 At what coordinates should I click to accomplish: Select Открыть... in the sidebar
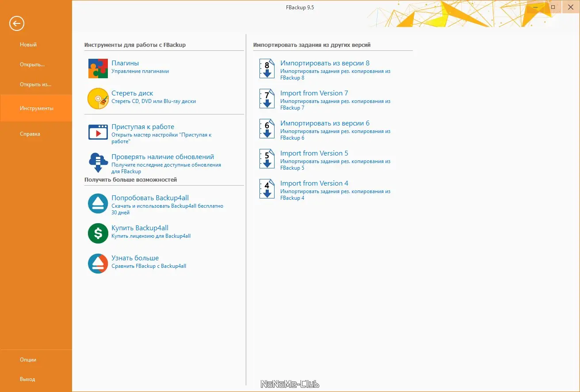click(32, 65)
